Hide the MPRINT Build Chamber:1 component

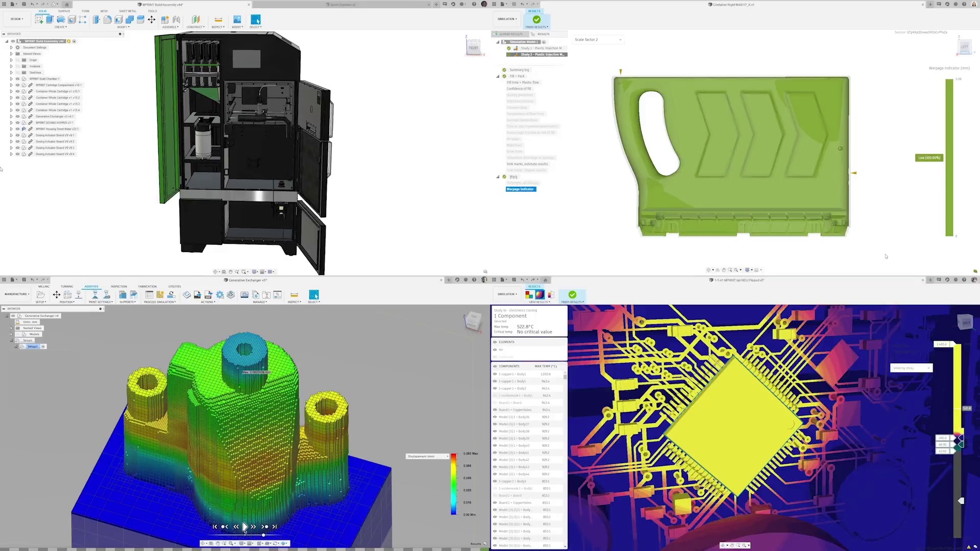tap(17, 79)
